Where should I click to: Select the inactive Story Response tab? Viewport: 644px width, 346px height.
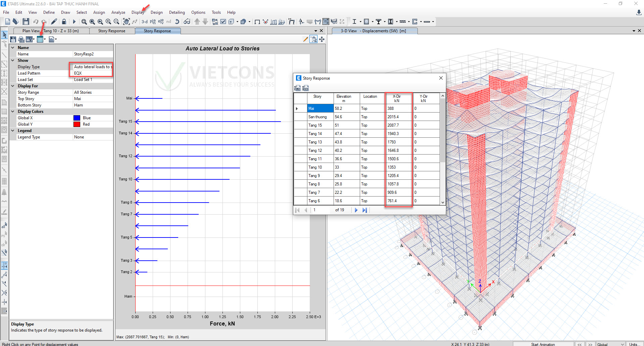pyautogui.click(x=112, y=31)
